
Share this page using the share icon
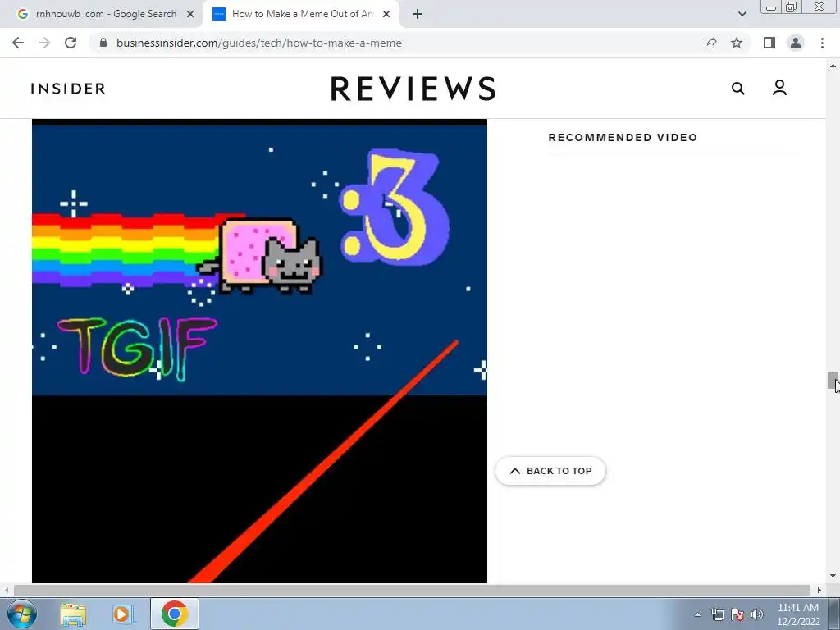click(710, 43)
